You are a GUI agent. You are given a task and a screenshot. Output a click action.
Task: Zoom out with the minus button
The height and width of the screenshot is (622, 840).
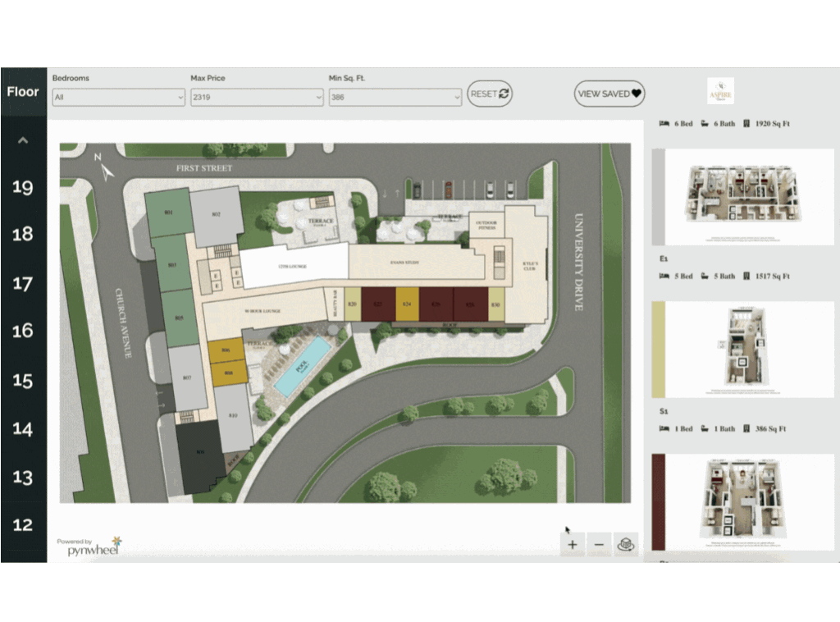click(599, 544)
